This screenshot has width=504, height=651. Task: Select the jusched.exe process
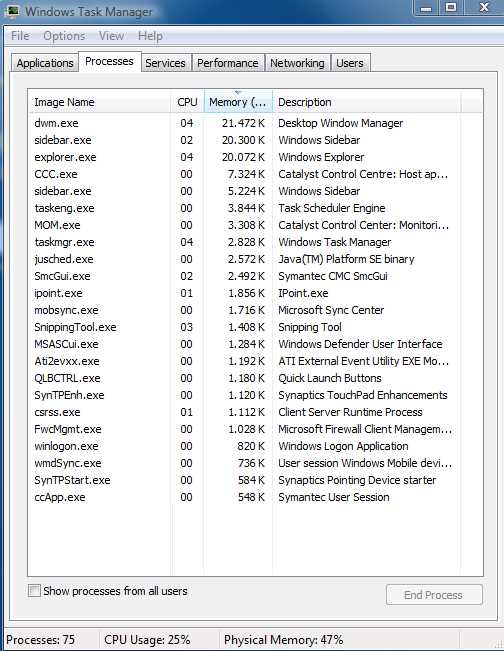pyautogui.click(x=245, y=259)
